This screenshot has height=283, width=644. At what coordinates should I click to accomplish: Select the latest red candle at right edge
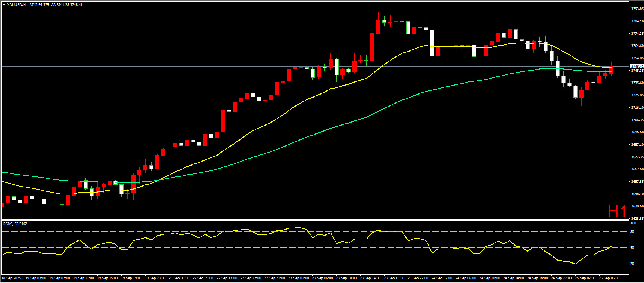coord(611,70)
